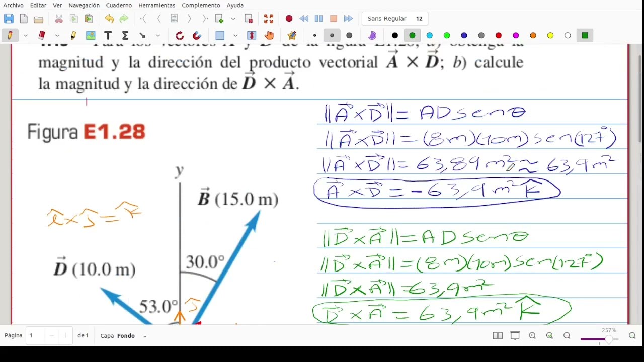Toggle the rotation snapping icon
Image resolution: width=644 pixels, height=362 pixels.
[x=180, y=35]
